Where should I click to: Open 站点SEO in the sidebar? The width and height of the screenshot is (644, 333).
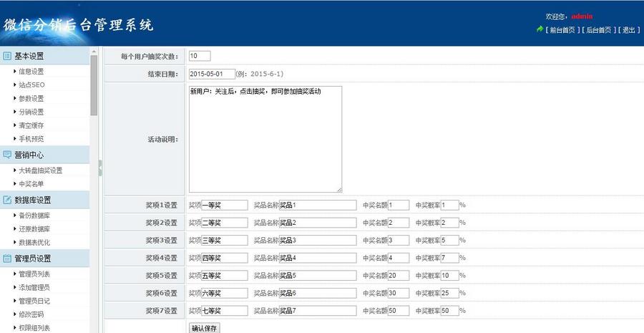(x=31, y=85)
